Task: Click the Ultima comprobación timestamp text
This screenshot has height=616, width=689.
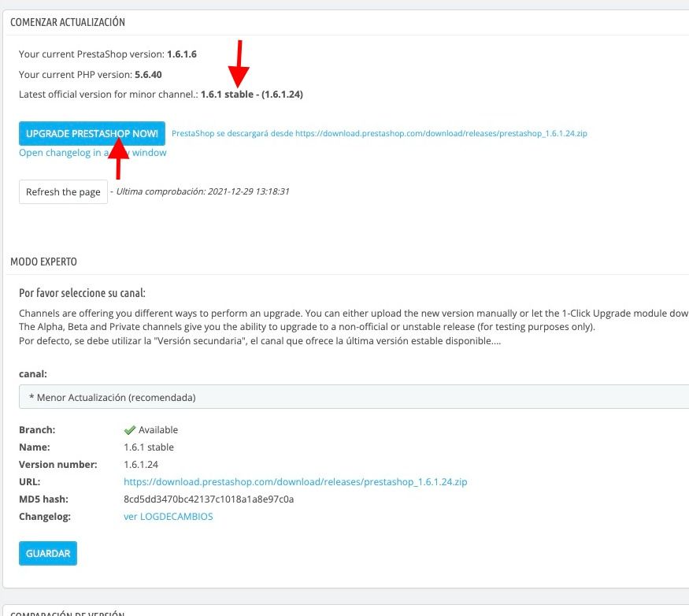Action: point(202,191)
